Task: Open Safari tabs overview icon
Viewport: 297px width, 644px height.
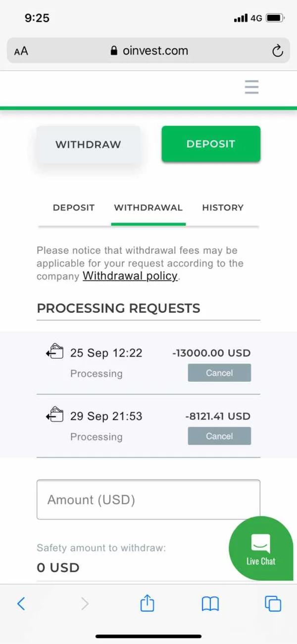Action: [273, 603]
